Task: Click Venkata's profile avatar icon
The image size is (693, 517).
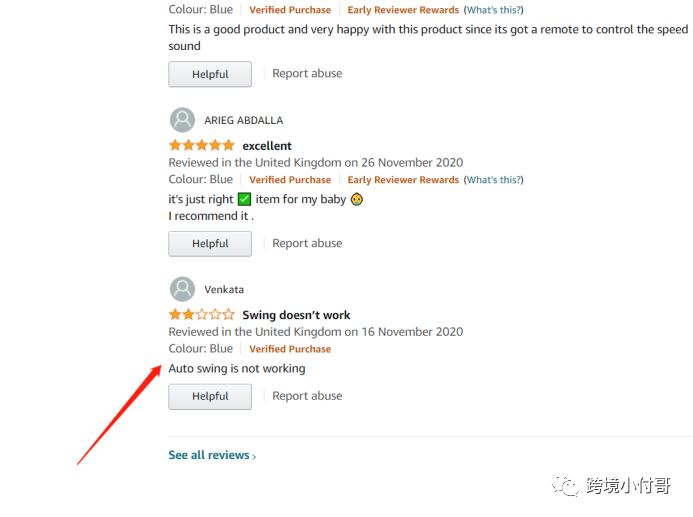Action: click(182, 289)
